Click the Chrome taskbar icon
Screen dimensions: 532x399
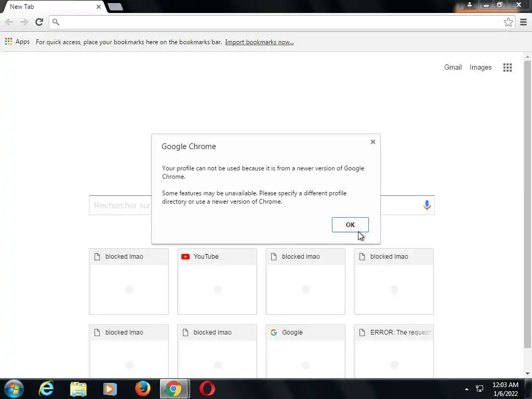point(174,389)
